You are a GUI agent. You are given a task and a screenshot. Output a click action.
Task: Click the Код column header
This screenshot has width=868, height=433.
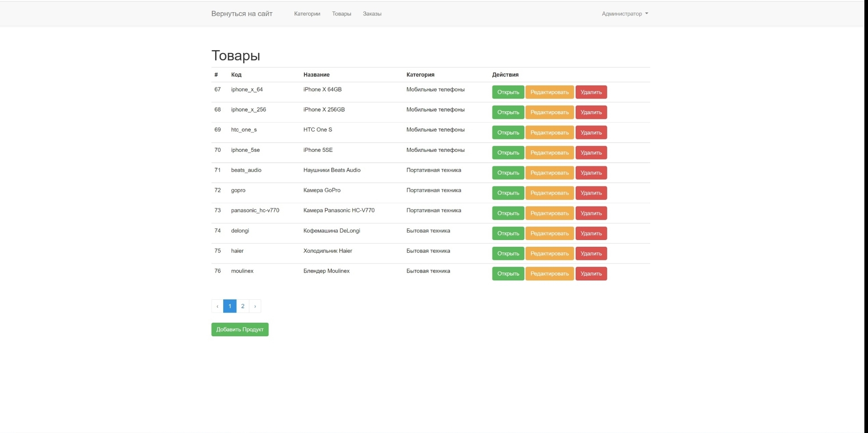coord(236,75)
